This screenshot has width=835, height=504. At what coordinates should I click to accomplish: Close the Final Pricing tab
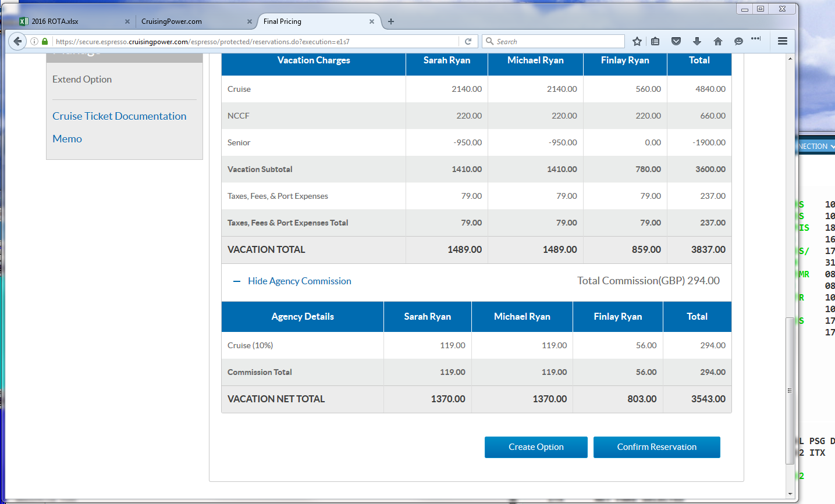(372, 22)
